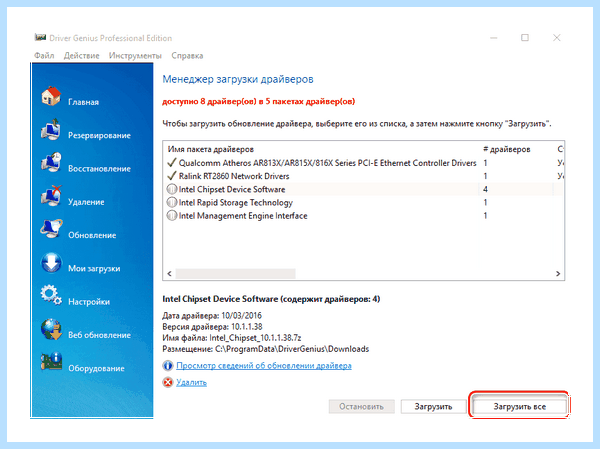The image size is (600, 449).
Task: Click the Intel_Chipset_10.1.1.38.7z file name text
Action: tap(255, 338)
